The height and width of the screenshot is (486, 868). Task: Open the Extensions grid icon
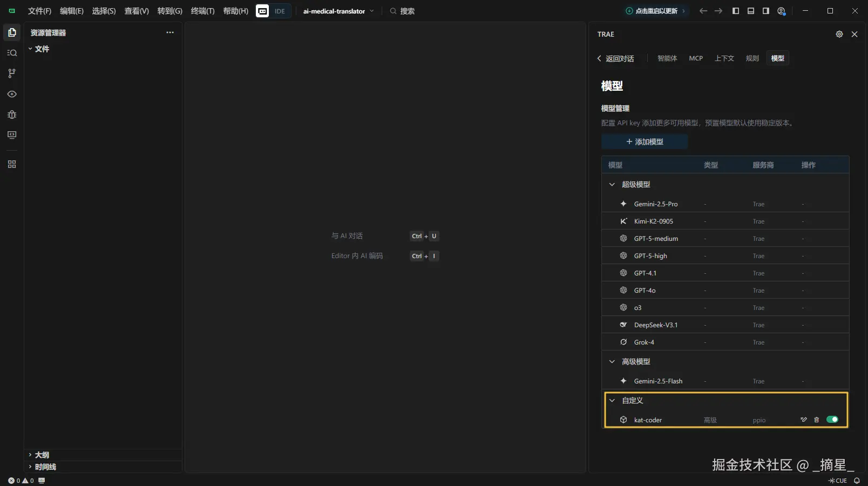[12, 164]
